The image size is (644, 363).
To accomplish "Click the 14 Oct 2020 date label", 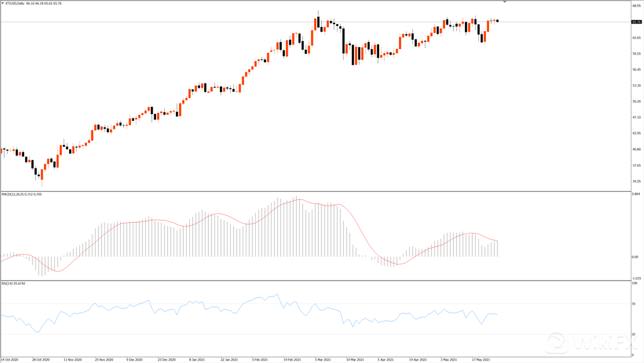I will pyautogui.click(x=10, y=359).
